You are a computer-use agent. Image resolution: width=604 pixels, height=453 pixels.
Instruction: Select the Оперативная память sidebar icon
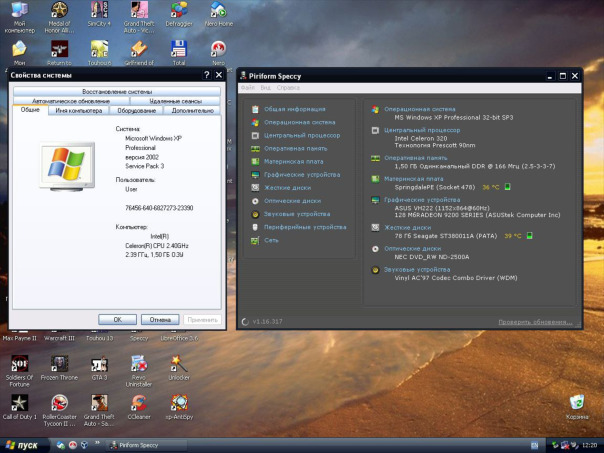tap(255, 149)
